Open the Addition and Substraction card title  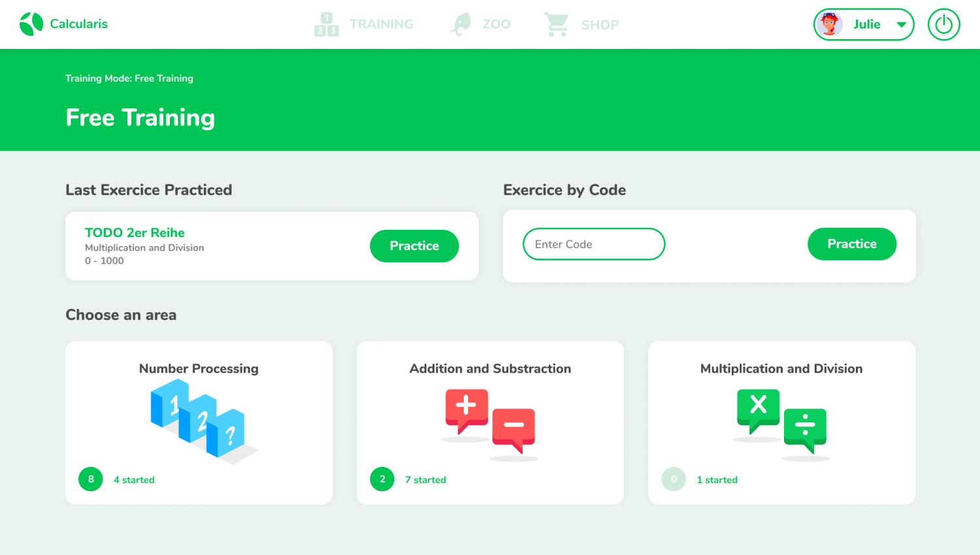tap(490, 368)
